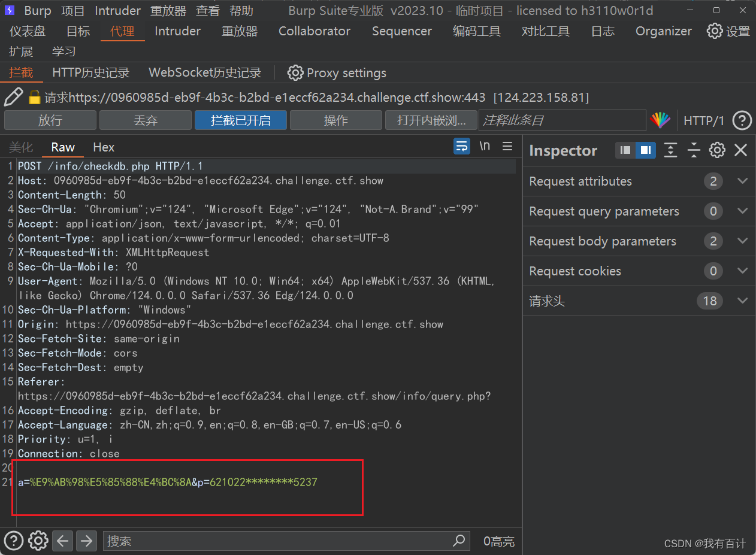Open the Intruder menu in menu bar
This screenshot has width=756, height=555.
118,11
